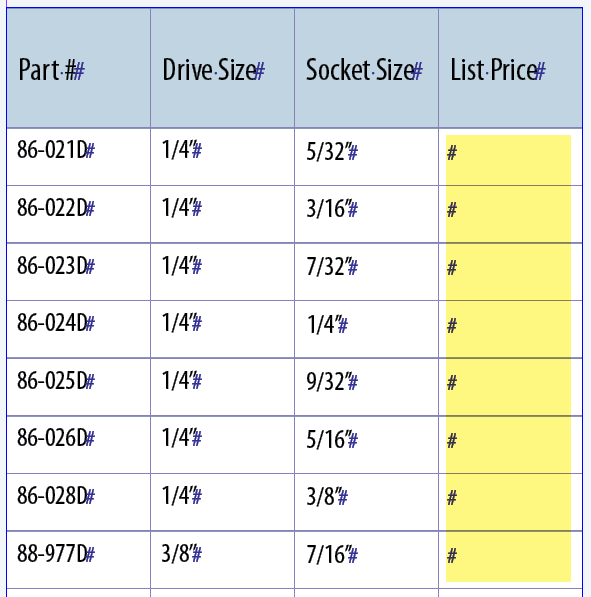Click the Part # header cell

79,68
